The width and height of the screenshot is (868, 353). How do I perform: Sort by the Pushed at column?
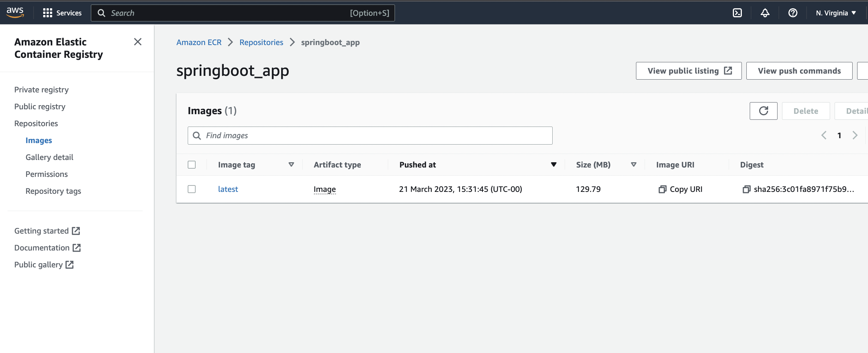[553, 164]
